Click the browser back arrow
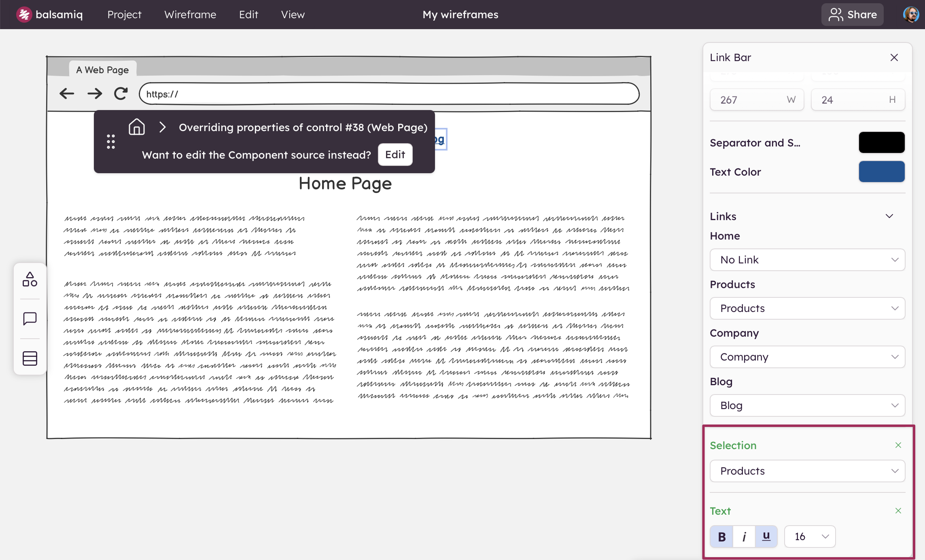 pos(67,94)
